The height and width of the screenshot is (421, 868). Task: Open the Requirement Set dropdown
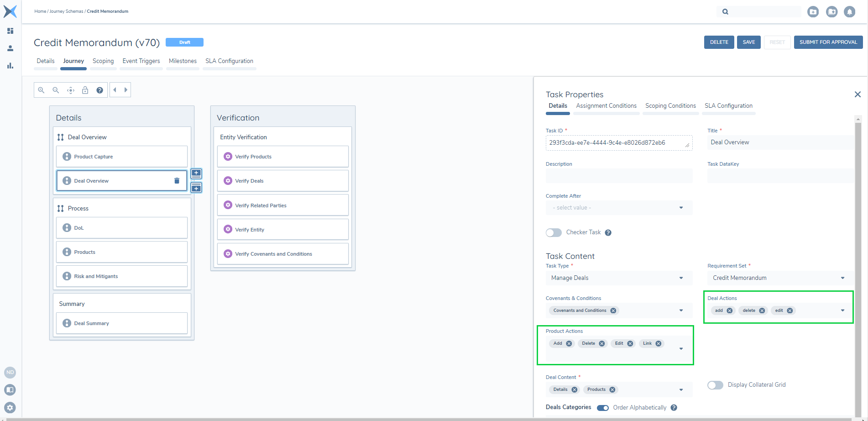coord(779,278)
